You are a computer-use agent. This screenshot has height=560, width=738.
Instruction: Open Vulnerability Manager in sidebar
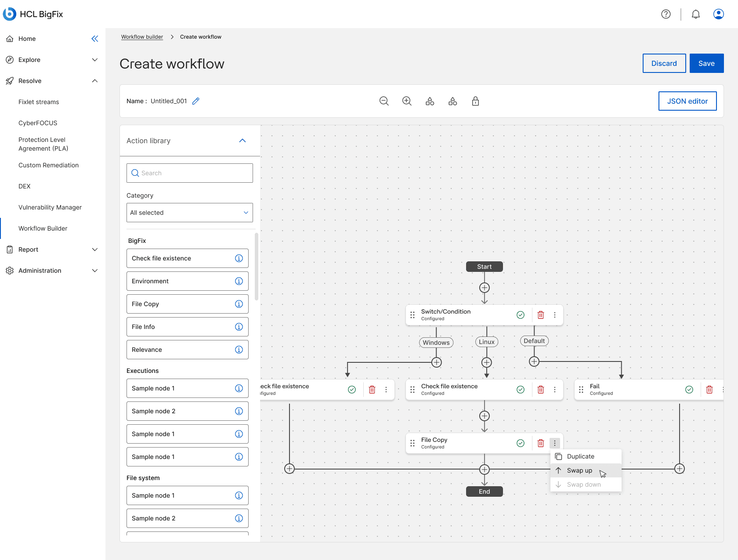(x=50, y=207)
